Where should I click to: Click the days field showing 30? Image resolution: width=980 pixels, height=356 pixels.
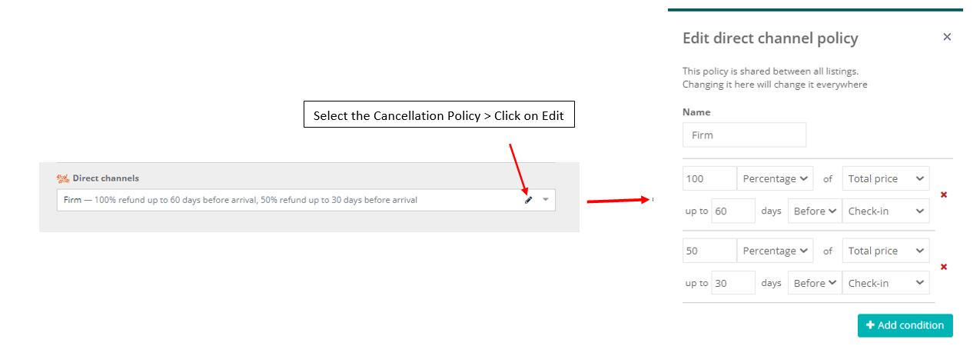[733, 283]
